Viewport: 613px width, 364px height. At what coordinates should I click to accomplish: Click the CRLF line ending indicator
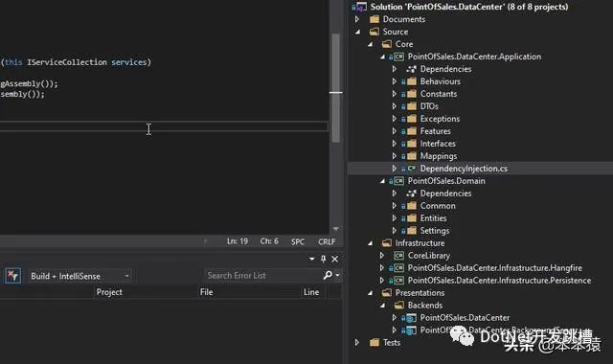click(327, 241)
